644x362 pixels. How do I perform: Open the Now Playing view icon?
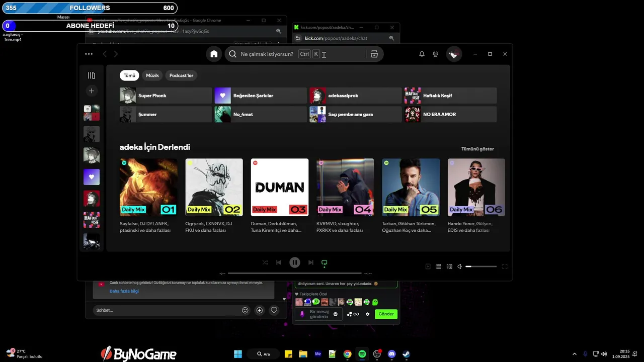coord(428,266)
